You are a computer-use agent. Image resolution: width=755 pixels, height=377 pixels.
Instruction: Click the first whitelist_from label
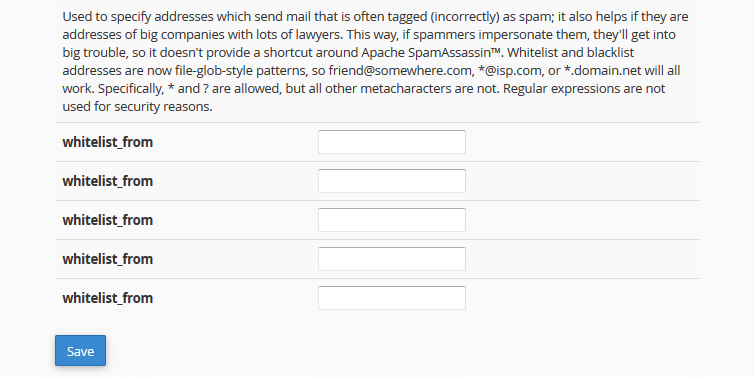pos(107,143)
